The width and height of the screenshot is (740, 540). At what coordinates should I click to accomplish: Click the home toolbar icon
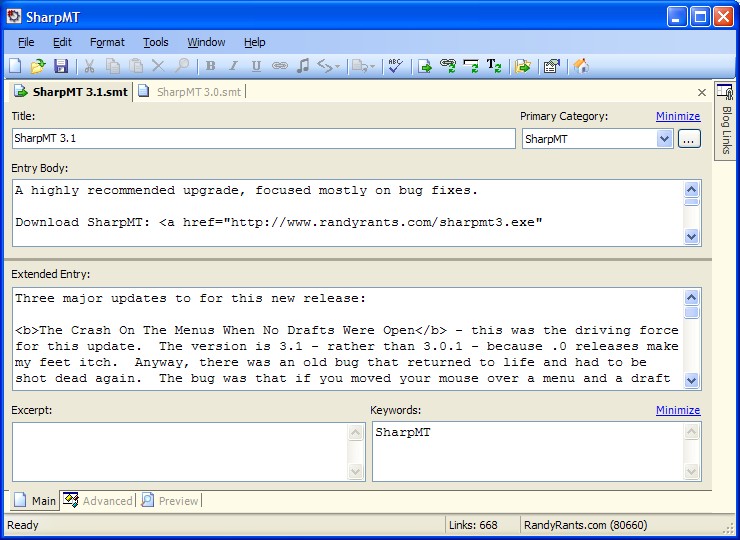tap(581, 66)
